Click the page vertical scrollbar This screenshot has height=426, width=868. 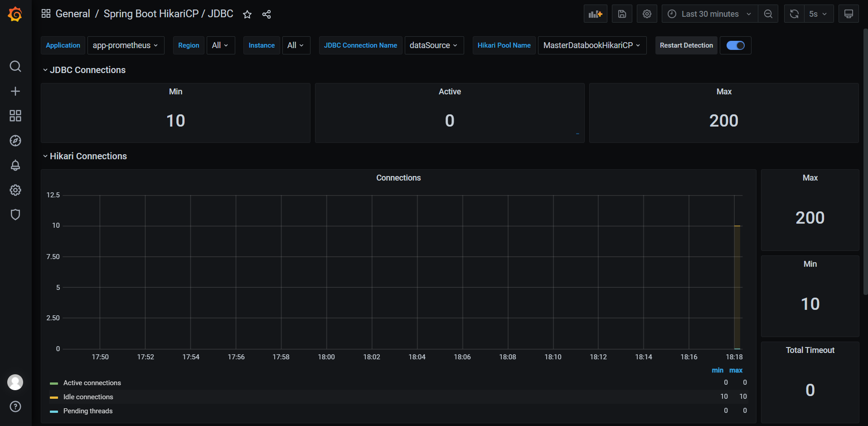(x=865, y=161)
